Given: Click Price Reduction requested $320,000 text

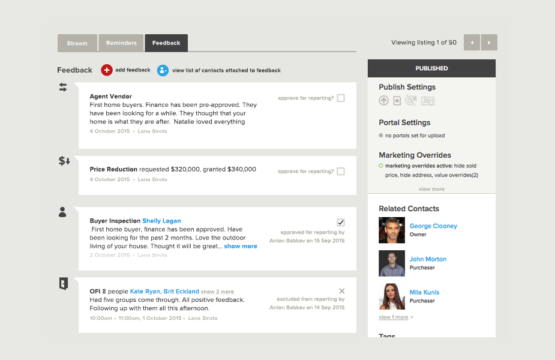Looking at the screenshot, I should [x=145, y=169].
